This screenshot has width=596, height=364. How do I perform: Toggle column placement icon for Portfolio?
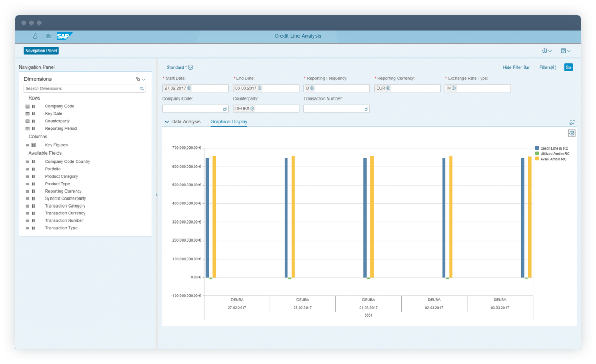(34, 169)
